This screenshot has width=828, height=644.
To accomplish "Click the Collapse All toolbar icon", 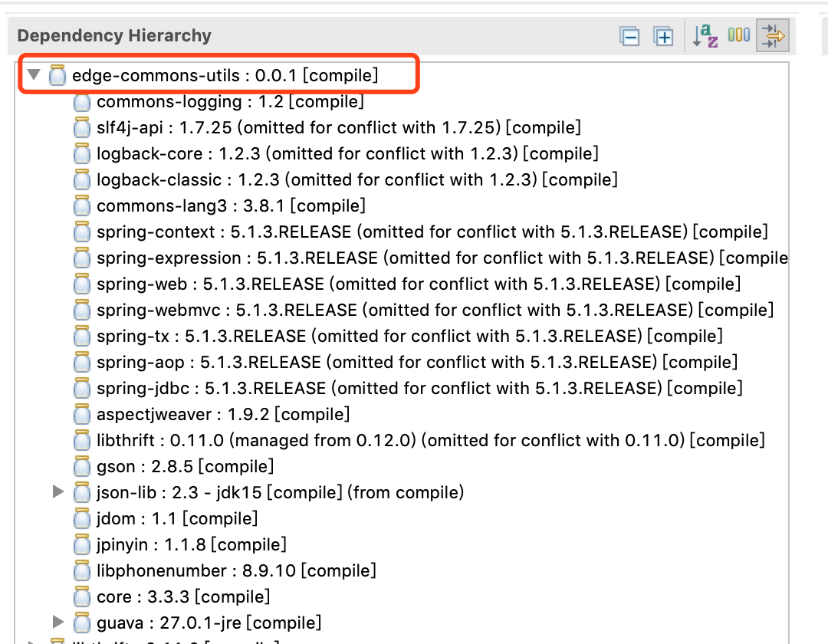I will click(x=629, y=37).
